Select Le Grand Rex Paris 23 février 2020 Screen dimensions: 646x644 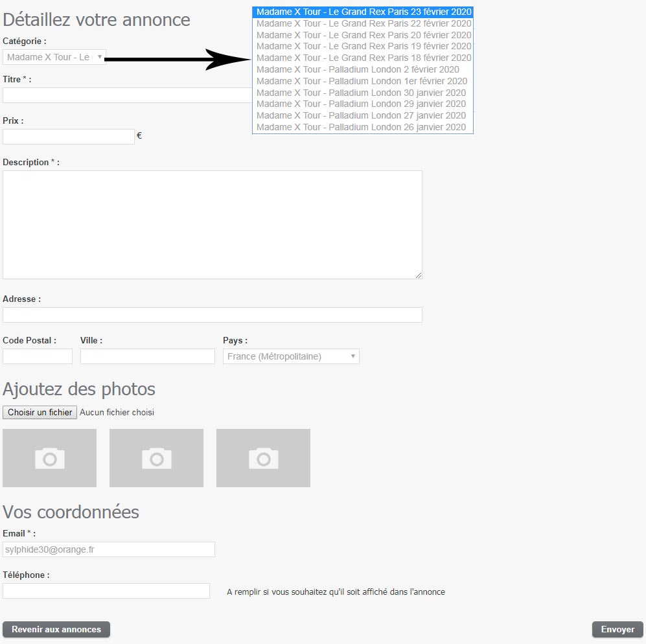[363, 12]
